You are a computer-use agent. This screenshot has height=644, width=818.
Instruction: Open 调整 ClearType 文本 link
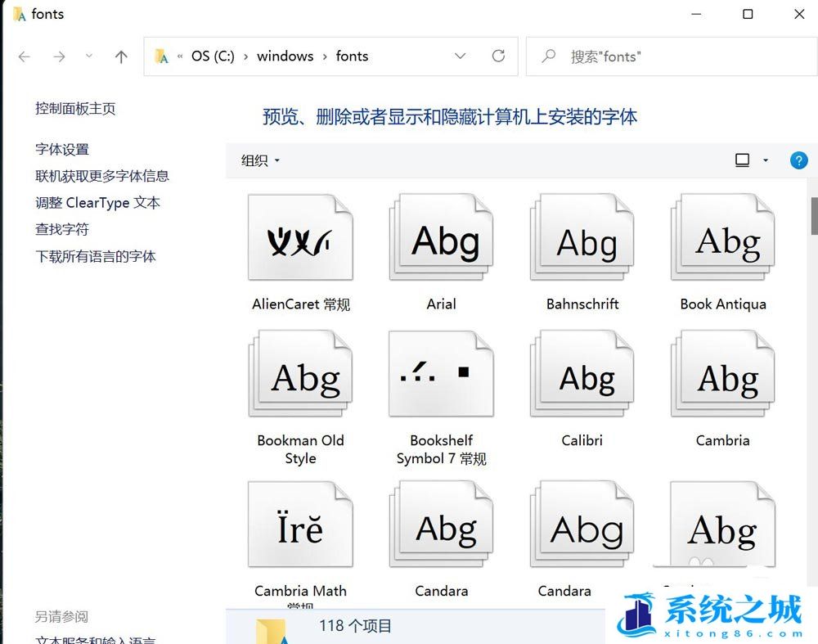(97, 203)
